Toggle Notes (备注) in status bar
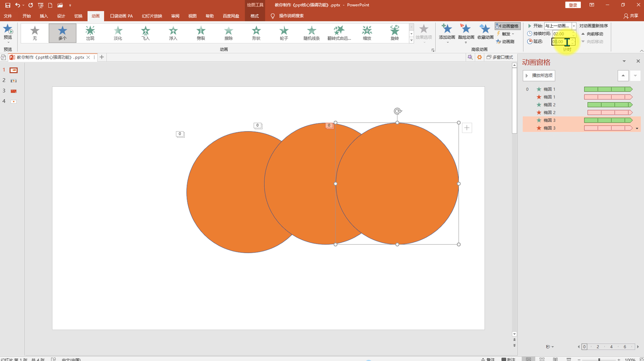This screenshot has width=644, height=361. pos(488,359)
